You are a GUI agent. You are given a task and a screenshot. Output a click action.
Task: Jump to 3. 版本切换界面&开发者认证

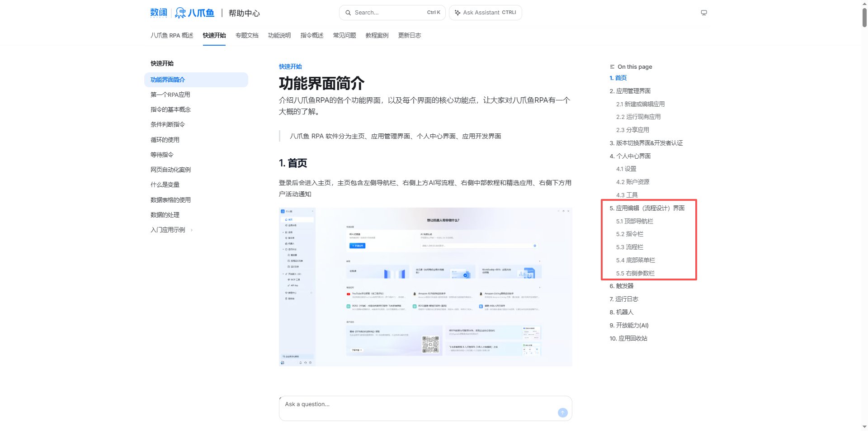(x=646, y=143)
